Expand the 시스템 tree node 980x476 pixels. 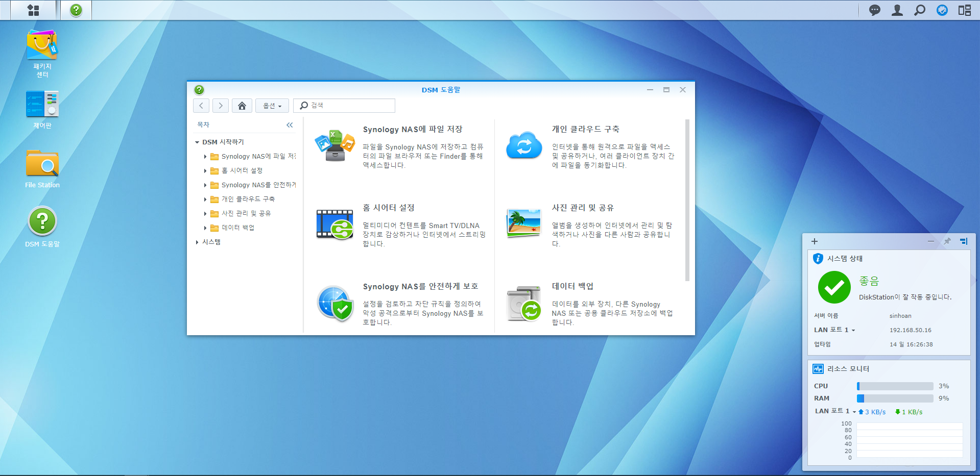pyautogui.click(x=197, y=242)
